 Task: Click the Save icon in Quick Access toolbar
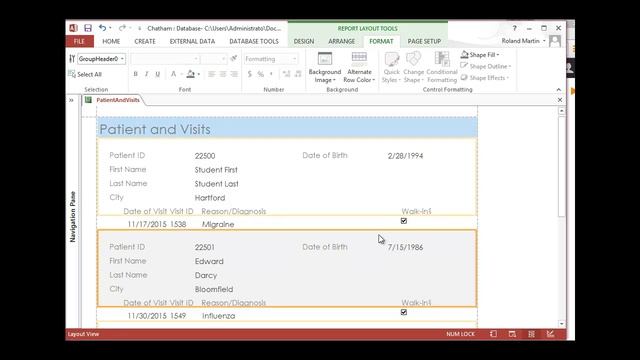88,28
